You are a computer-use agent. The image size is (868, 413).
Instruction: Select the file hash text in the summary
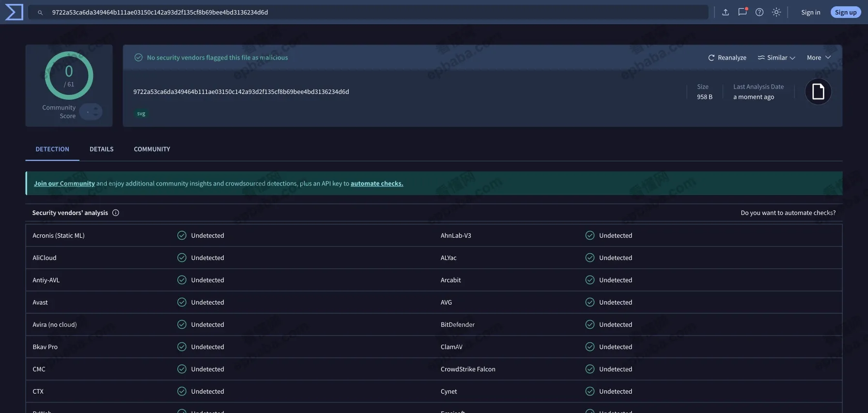pos(241,92)
